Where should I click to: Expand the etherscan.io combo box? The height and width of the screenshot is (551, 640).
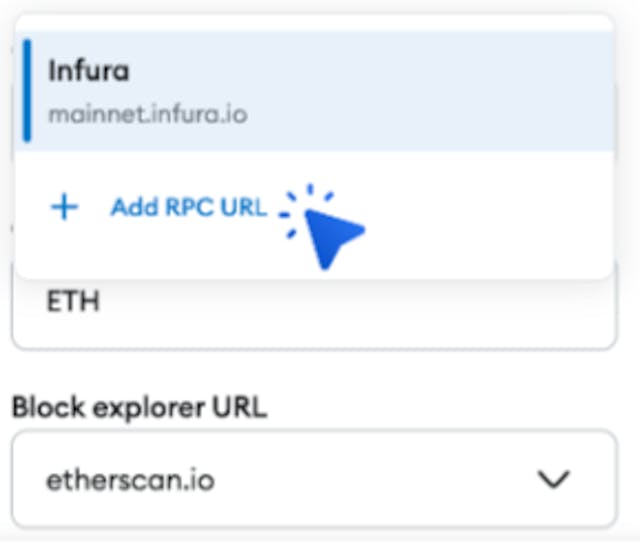pos(314,479)
